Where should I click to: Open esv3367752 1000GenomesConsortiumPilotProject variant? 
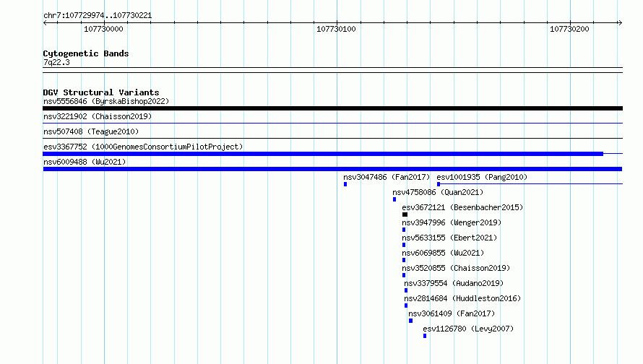coord(143,147)
